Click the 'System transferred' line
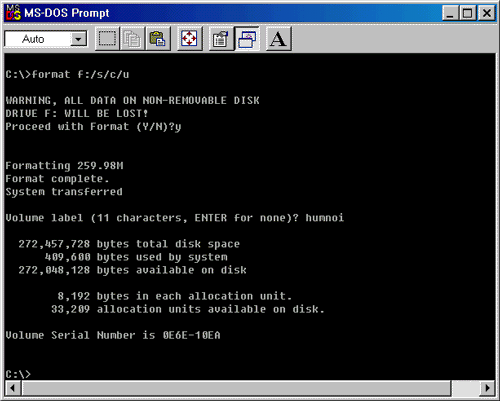 coord(64,192)
